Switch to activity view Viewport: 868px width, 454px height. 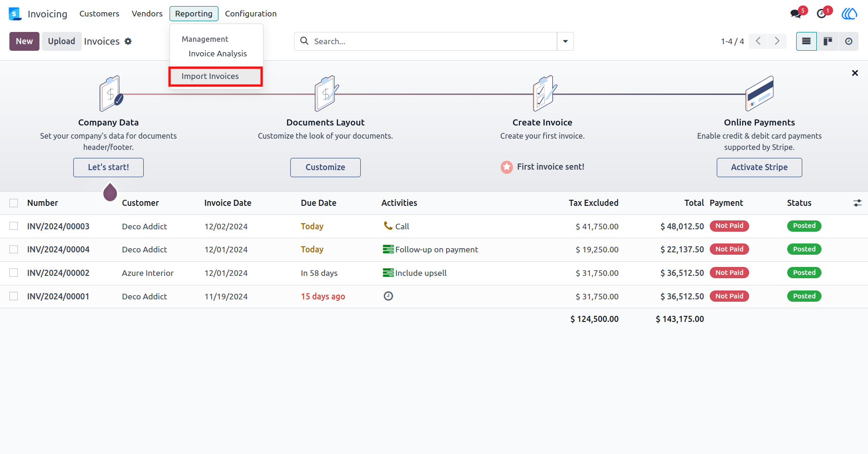[x=849, y=41]
